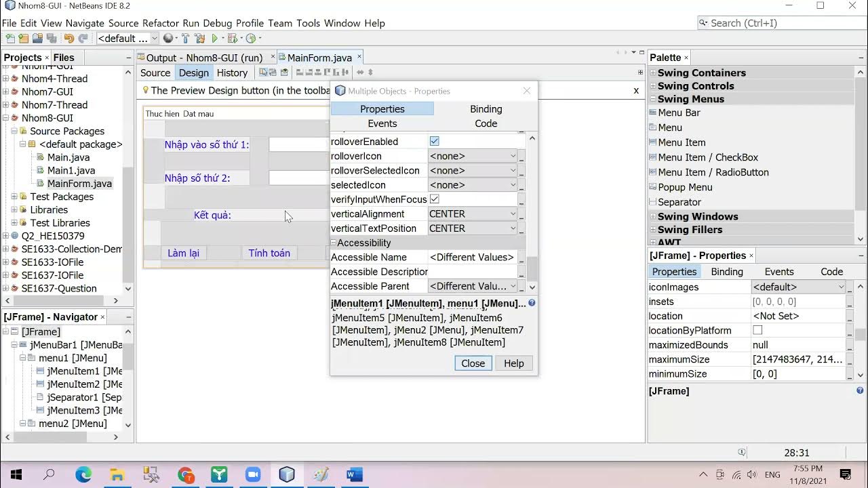Activate Connection Mode in the designer toolbar
This screenshot has width=868, height=488.
(273, 72)
